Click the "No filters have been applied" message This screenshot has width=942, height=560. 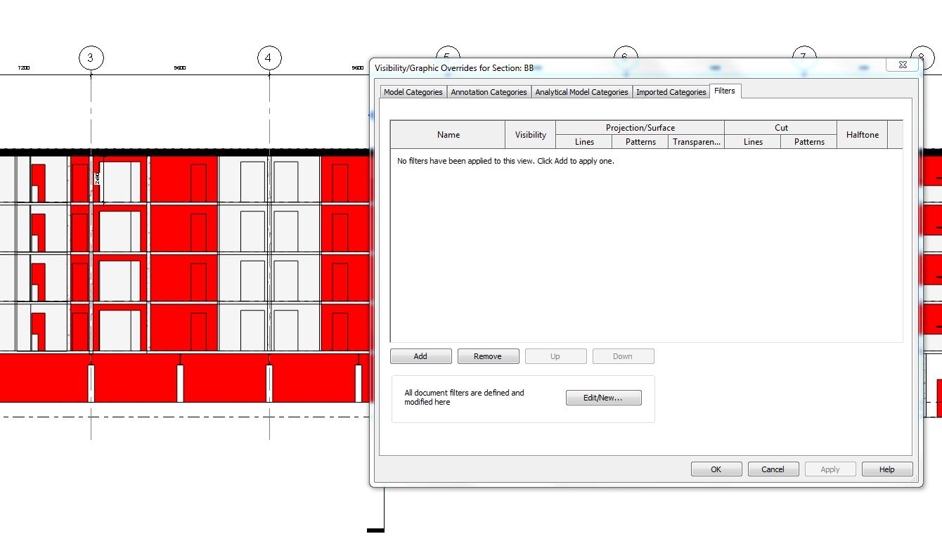pyautogui.click(x=505, y=161)
